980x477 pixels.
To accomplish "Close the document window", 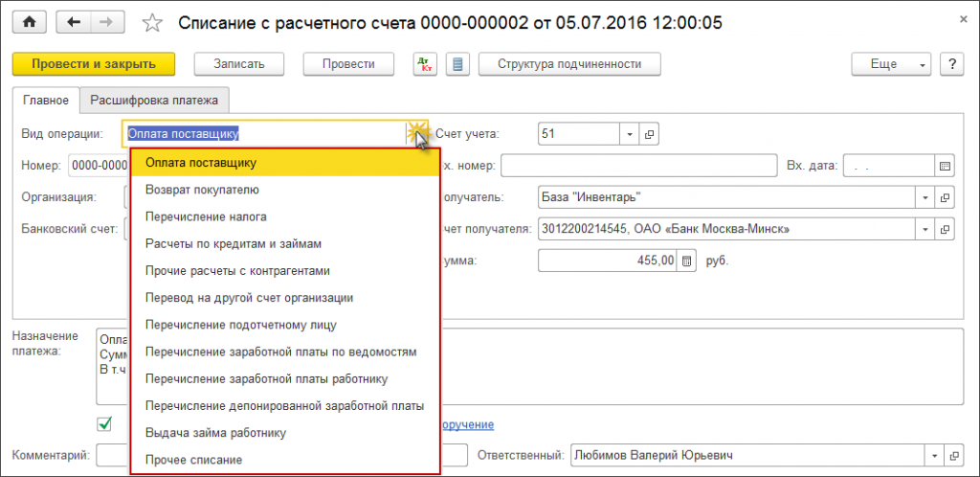I will pyautogui.click(x=963, y=20).
